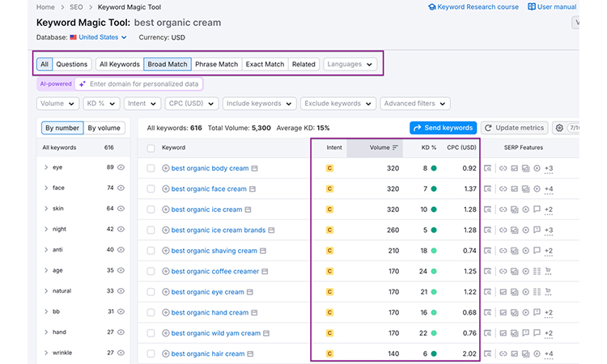607x364 pixels.
Task: Click plus icon beside best organic ice cream brands
Action: pos(166,231)
